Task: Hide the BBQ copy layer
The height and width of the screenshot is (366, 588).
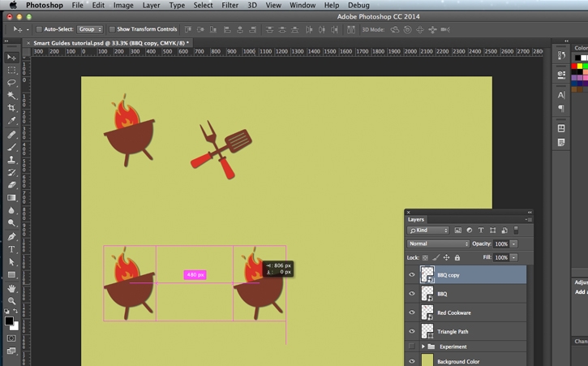Action: coord(412,275)
